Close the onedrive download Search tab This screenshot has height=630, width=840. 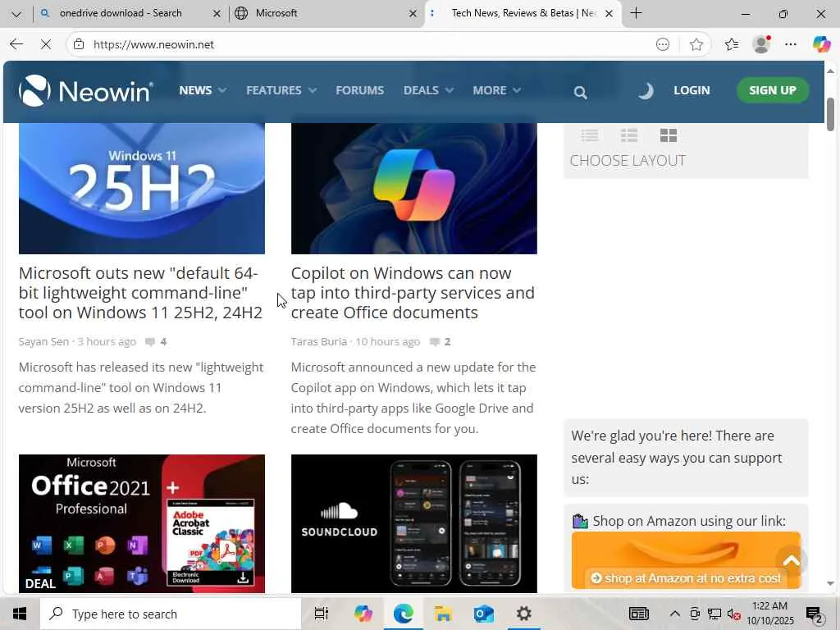point(217,14)
